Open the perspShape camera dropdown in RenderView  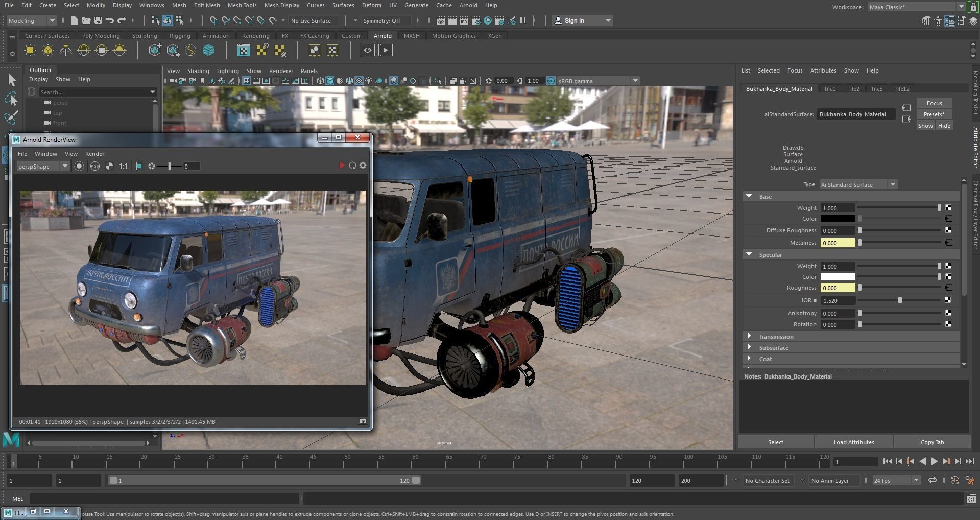tap(43, 166)
